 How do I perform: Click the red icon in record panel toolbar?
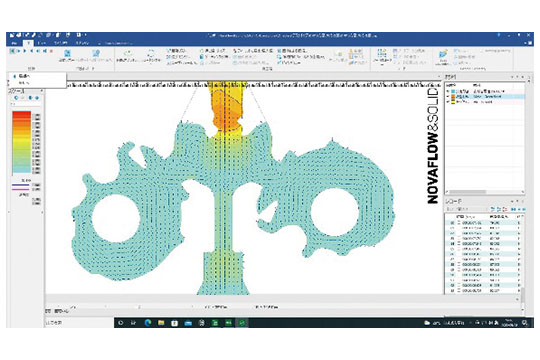(505, 209)
